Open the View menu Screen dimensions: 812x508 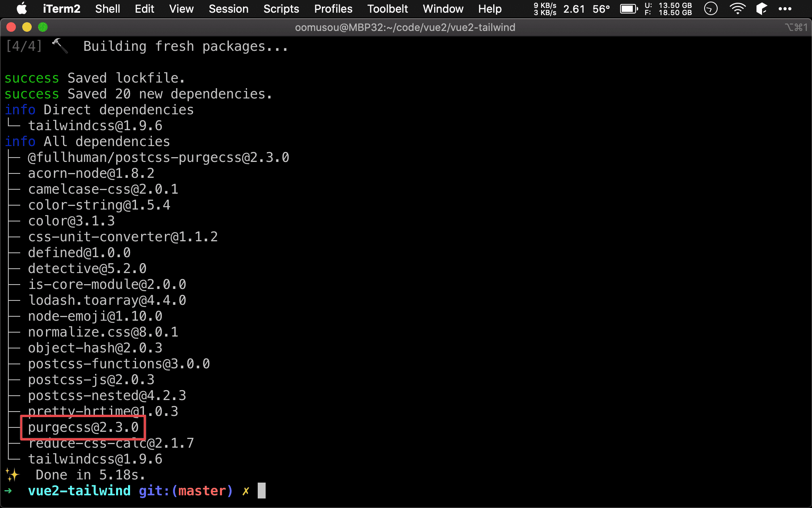(x=181, y=9)
